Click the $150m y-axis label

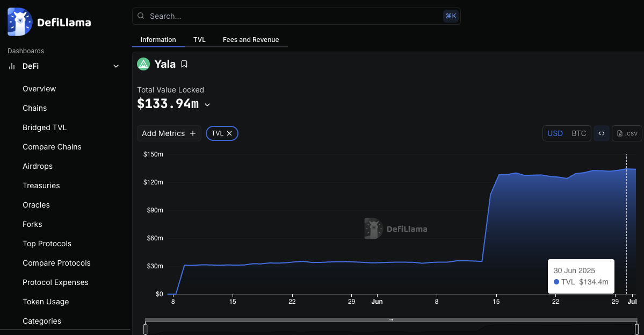(153, 154)
